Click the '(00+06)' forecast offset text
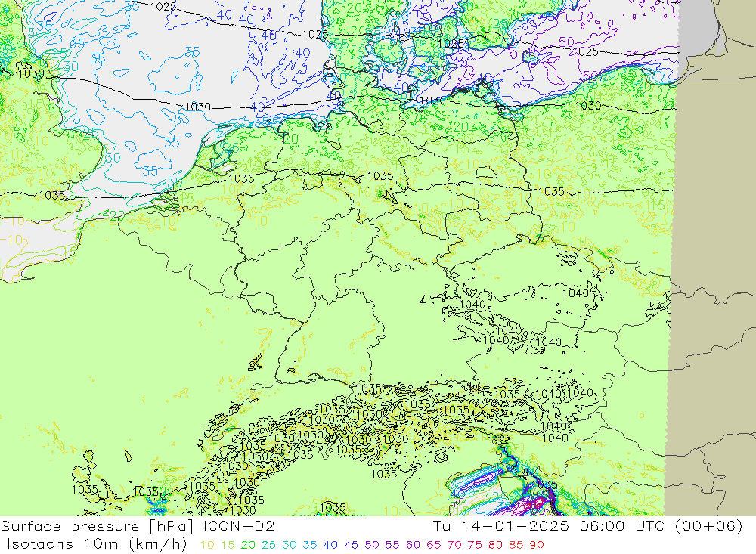The height and width of the screenshot is (554, 756). click(708, 526)
